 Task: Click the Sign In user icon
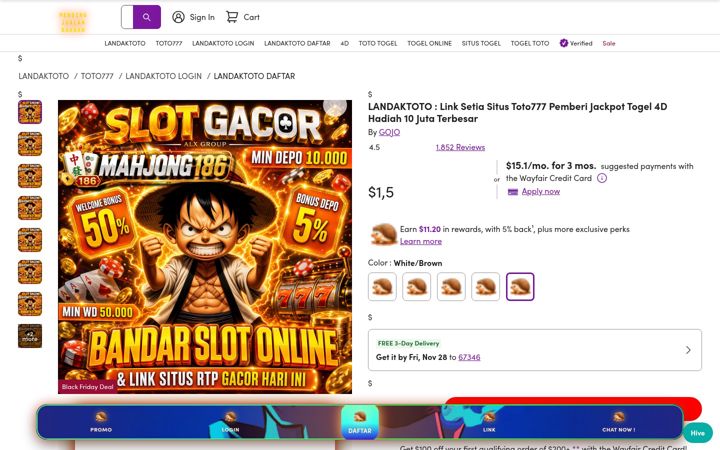click(178, 17)
